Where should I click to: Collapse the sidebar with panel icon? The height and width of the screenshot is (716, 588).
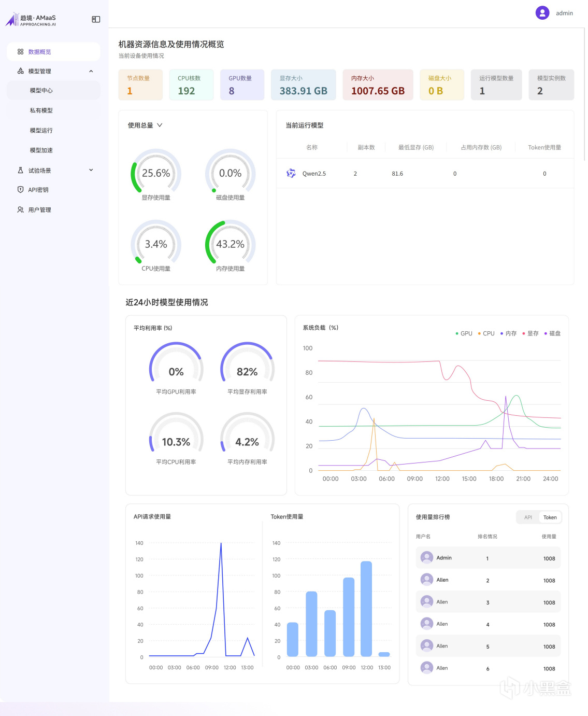click(96, 19)
